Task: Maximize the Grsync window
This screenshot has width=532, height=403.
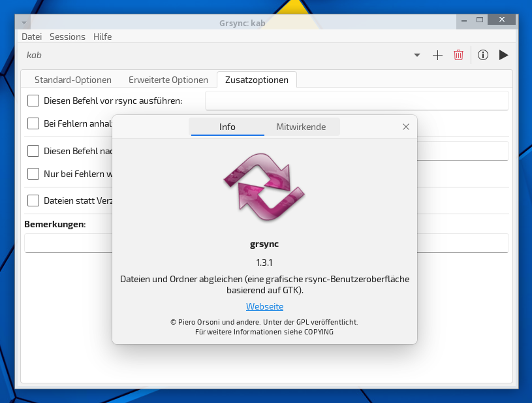Action: 480,20
